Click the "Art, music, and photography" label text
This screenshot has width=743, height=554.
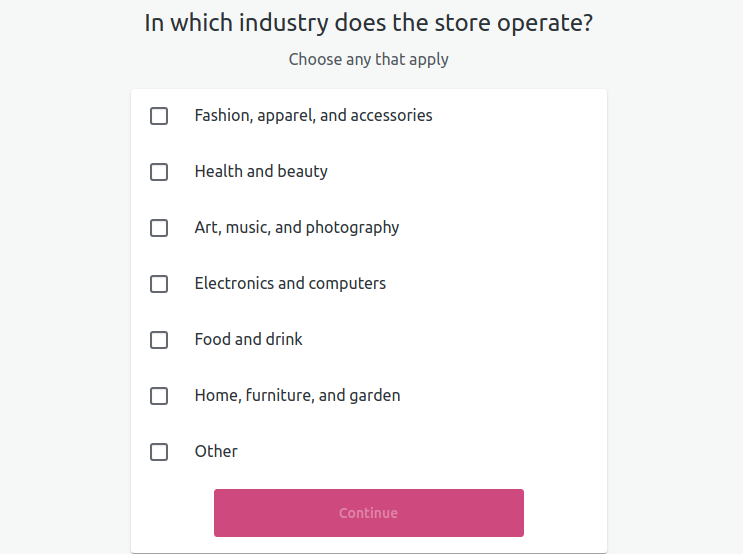click(x=297, y=228)
